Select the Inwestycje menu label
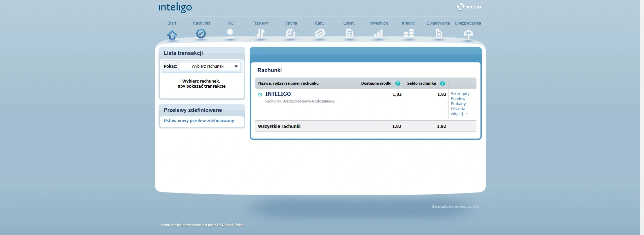The height and width of the screenshot is (235, 644). (379, 23)
